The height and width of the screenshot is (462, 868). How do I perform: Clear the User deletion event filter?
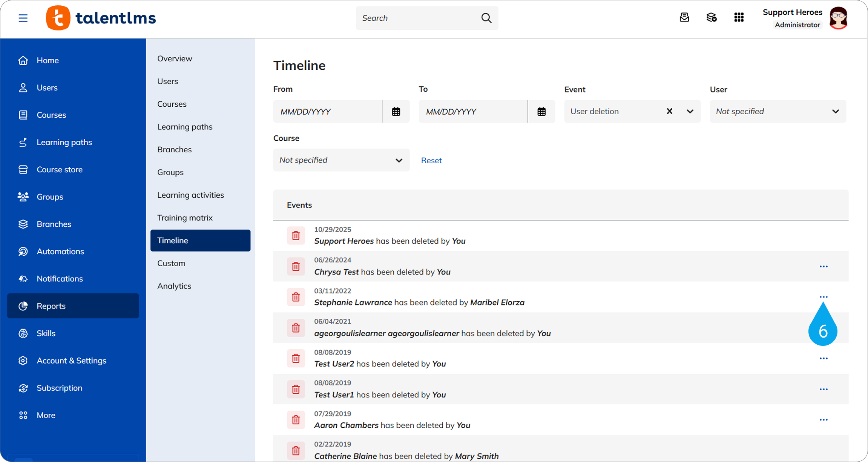[669, 111]
